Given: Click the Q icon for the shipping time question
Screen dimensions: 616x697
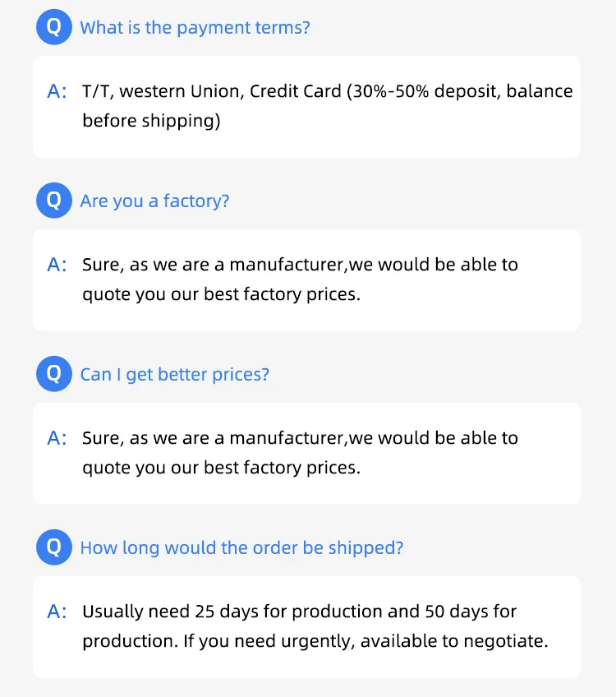Looking at the screenshot, I should click(54, 547).
